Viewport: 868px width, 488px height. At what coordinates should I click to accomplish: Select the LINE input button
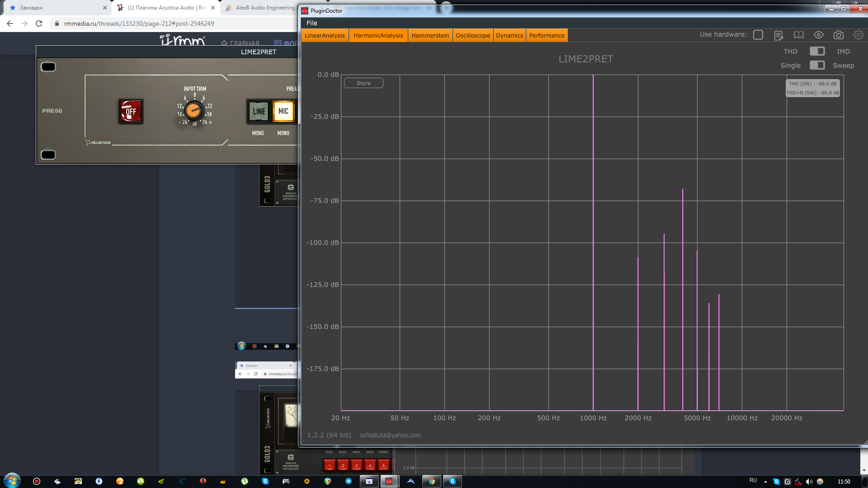pyautogui.click(x=259, y=111)
